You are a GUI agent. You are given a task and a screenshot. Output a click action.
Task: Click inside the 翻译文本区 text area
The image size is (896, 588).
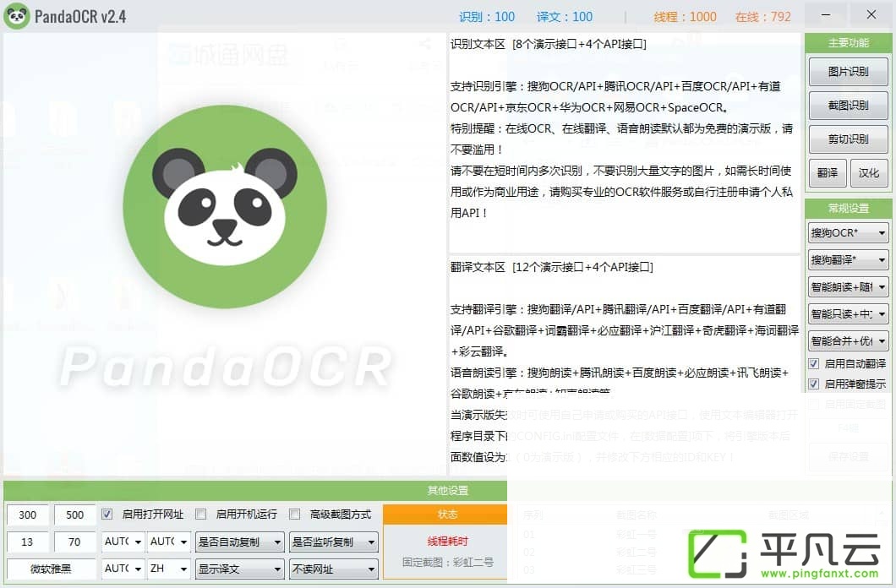click(x=624, y=365)
